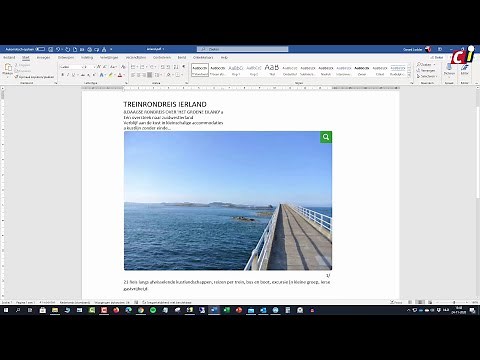Open Firefox from the taskbar
Screen dimensions: 480x360
(x=116, y=310)
